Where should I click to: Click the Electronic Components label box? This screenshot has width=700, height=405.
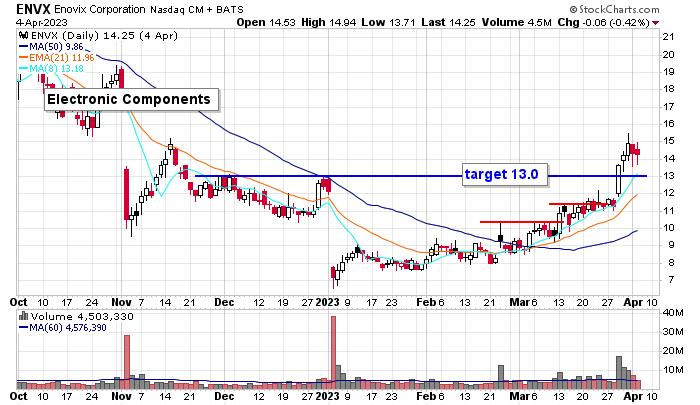pyautogui.click(x=132, y=99)
